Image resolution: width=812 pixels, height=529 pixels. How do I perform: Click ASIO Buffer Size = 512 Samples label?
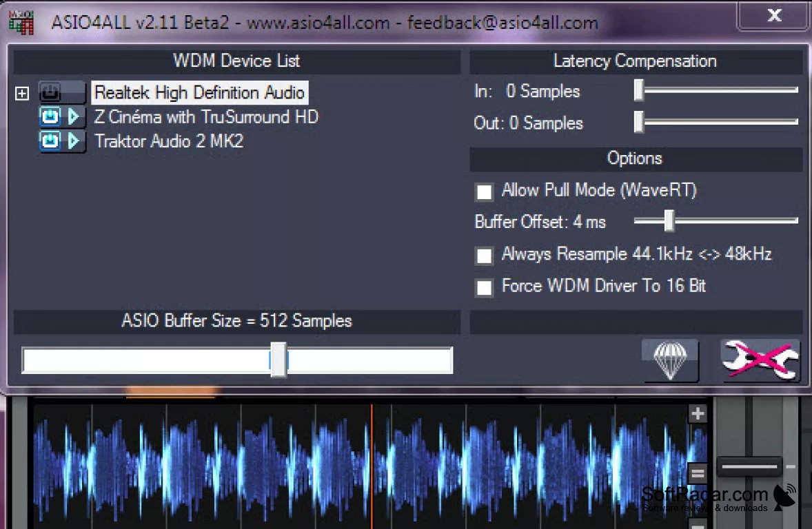236,321
